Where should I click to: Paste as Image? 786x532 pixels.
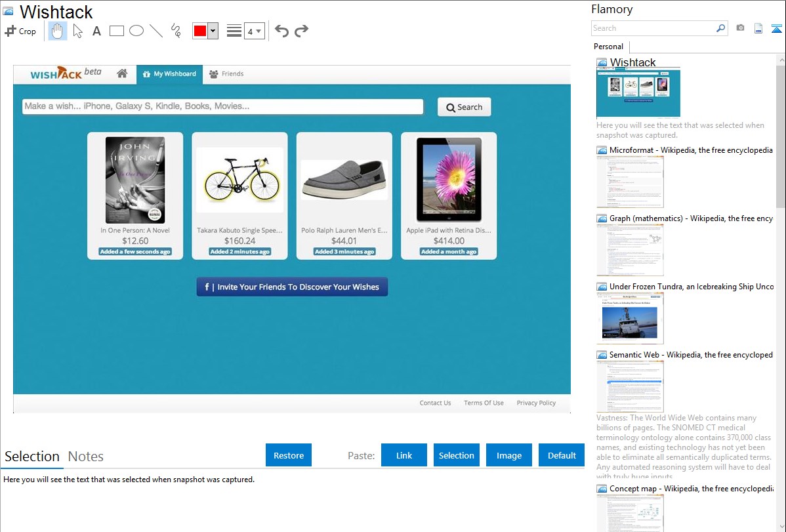(508, 455)
